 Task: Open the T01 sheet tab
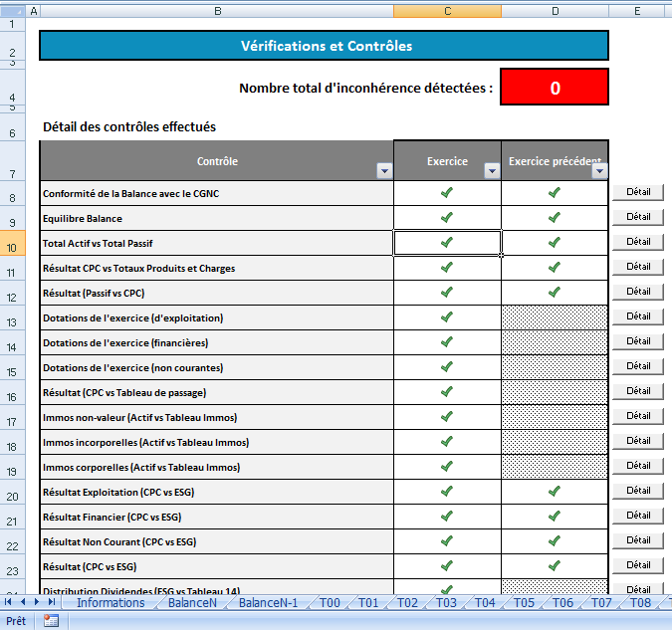tap(368, 602)
